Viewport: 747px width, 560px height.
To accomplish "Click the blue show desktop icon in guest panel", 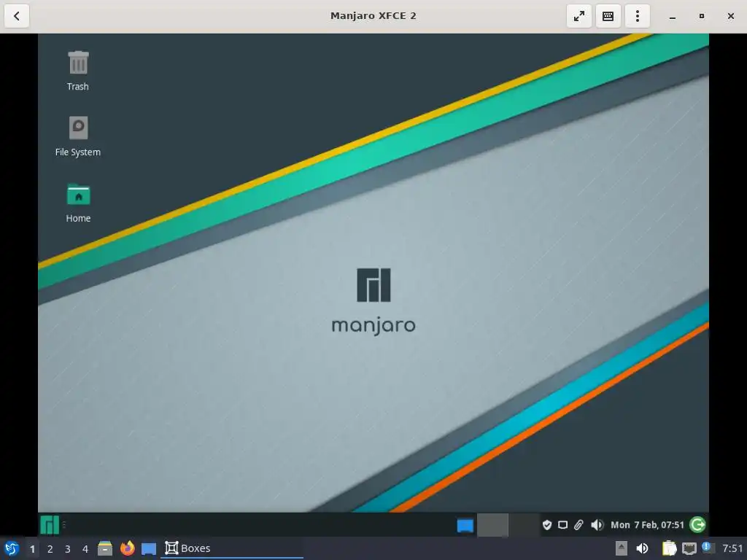I will click(465, 525).
